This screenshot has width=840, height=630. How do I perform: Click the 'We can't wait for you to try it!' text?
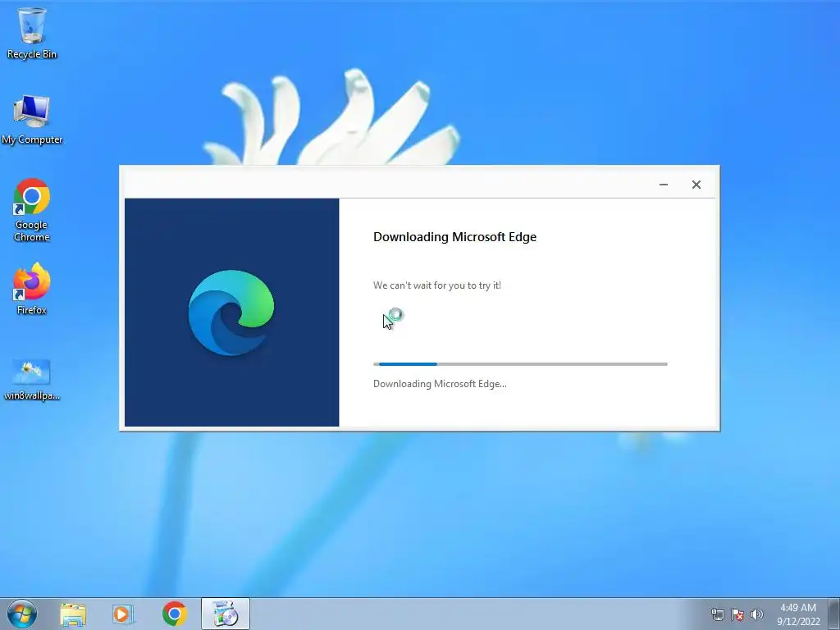(437, 285)
